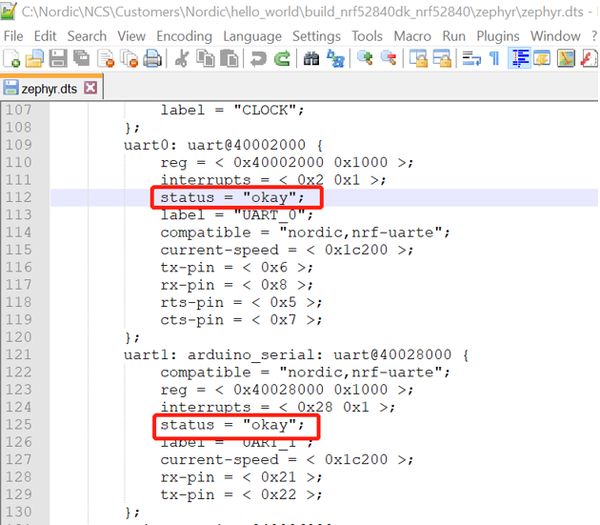
Task: Toggle show all characters pilcrow
Action: (x=494, y=59)
